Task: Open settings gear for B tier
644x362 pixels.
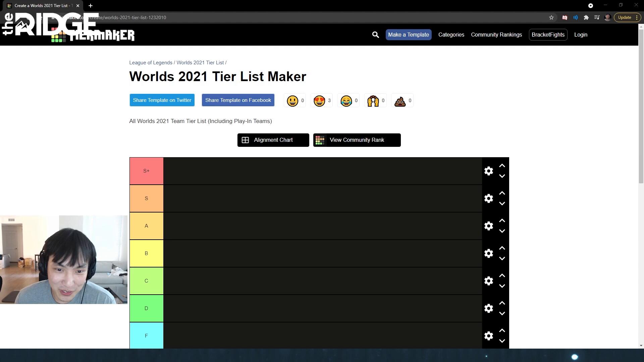Action: pos(489,253)
